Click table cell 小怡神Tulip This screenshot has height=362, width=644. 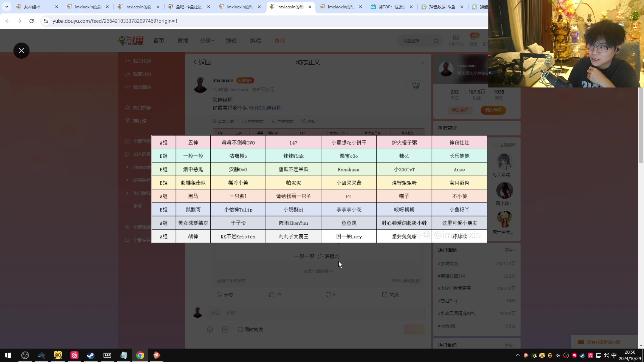(x=238, y=209)
